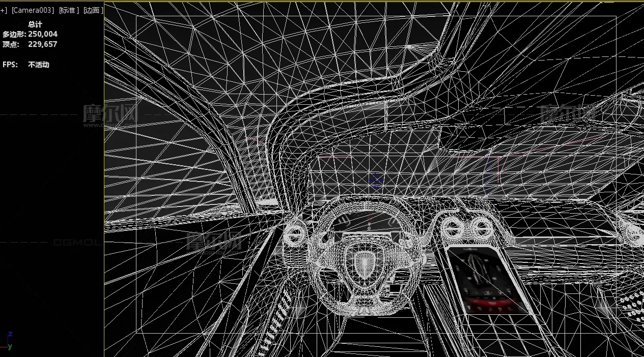Click the blue pivot gizmo on windshield
This screenshot has width=644, height=357.
pyautogui.click(x=376, y=180)
